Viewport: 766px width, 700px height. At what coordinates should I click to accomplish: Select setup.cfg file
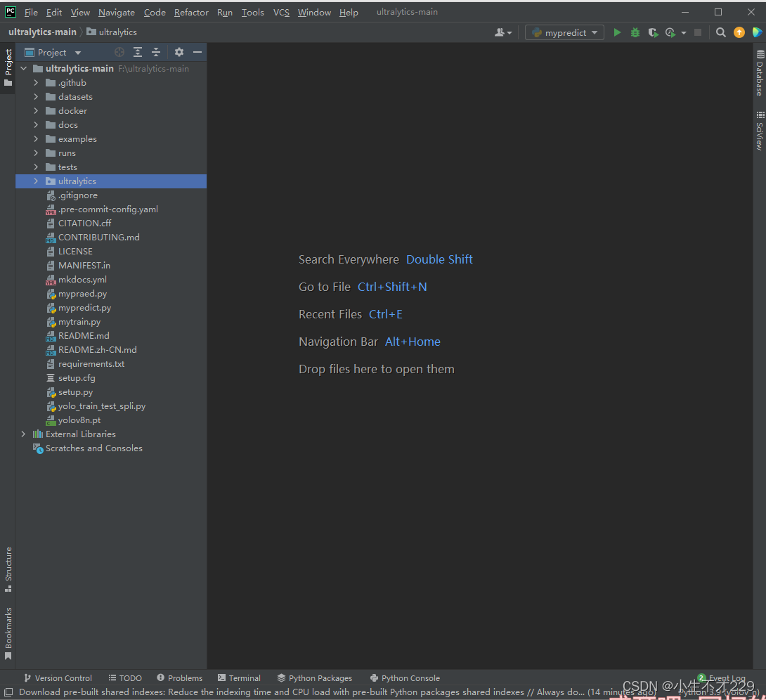[76, 379]
